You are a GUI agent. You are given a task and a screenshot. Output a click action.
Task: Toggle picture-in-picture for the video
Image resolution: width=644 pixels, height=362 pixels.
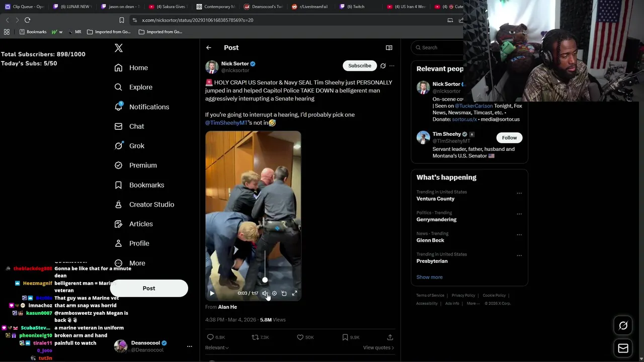point(284,293)
